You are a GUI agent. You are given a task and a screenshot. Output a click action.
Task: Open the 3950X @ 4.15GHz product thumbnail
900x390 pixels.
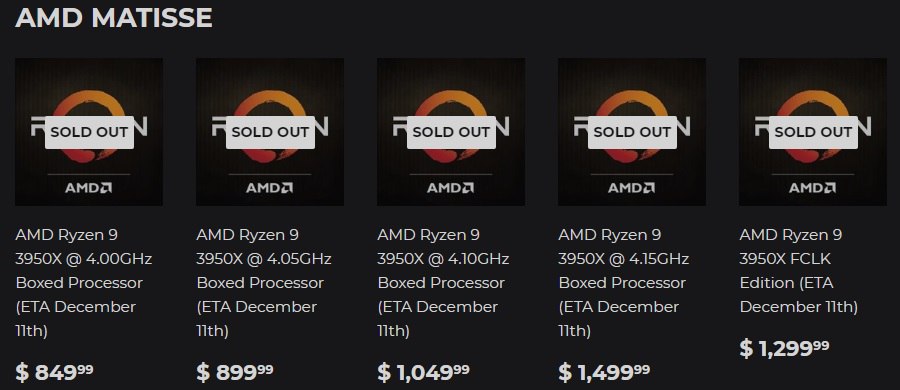631,132
